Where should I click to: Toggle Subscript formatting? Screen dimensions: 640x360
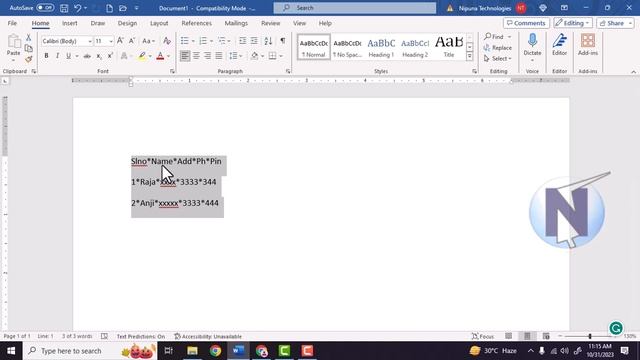coord(99,56)
